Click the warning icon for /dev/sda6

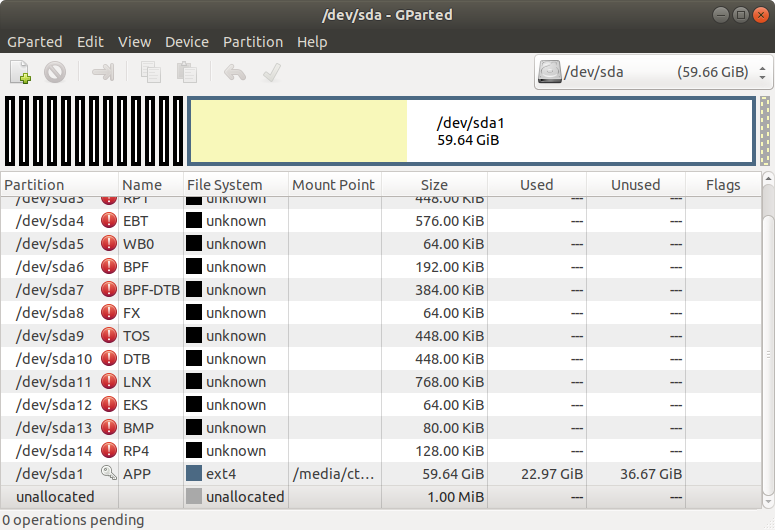pos(109,266)
